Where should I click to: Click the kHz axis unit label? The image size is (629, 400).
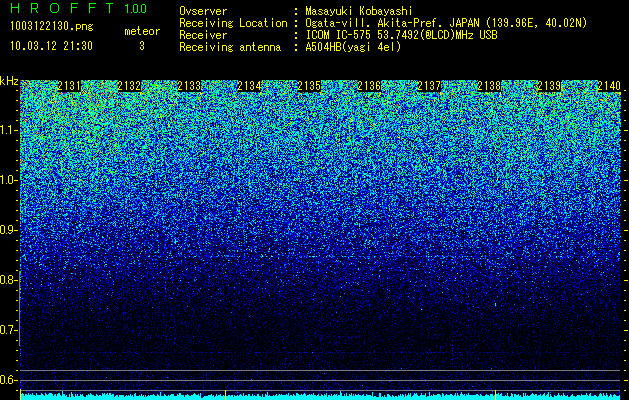tap(9, 81)
